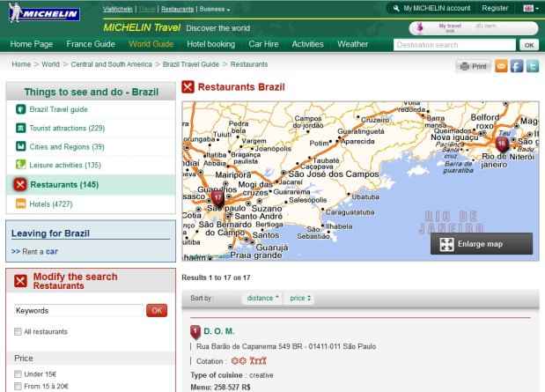Click the Register link
Viewport: 545px width, 392px height.
click(x=495, y=8)
